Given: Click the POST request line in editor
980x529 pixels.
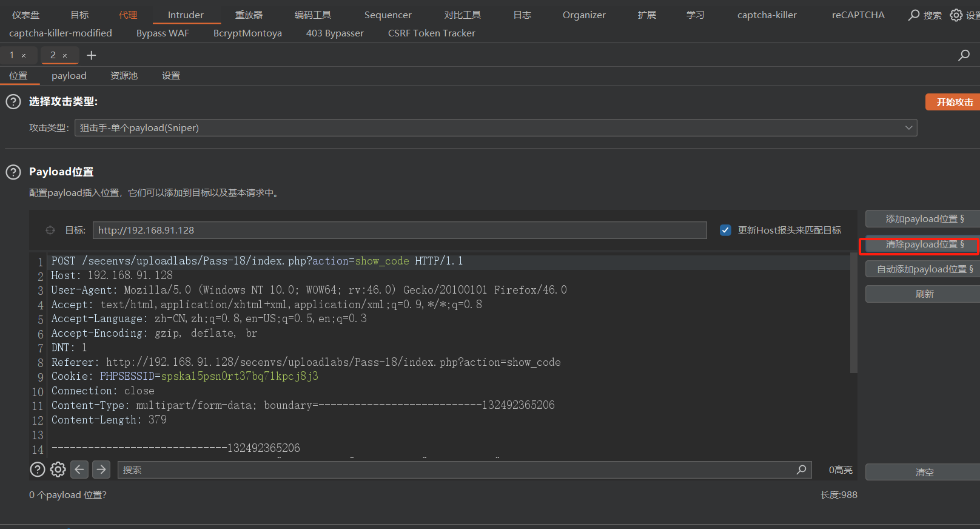Looking at the screenshot, I should [257, 261].
